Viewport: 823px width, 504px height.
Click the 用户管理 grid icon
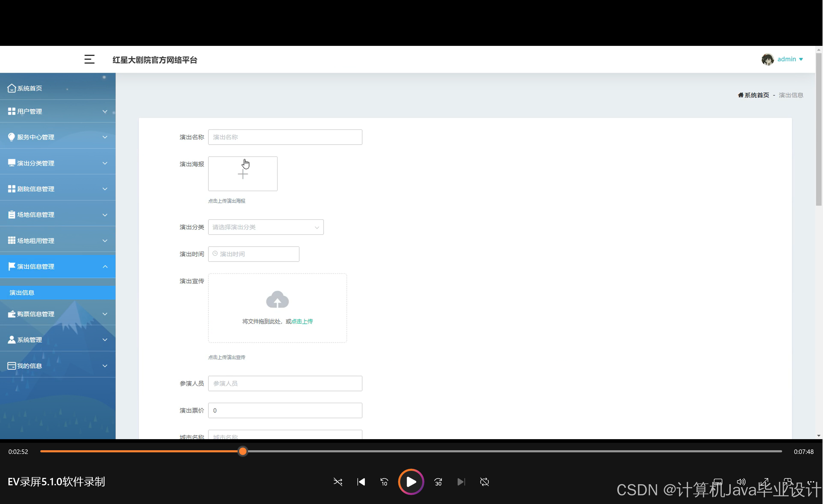[x=11, y=111]
